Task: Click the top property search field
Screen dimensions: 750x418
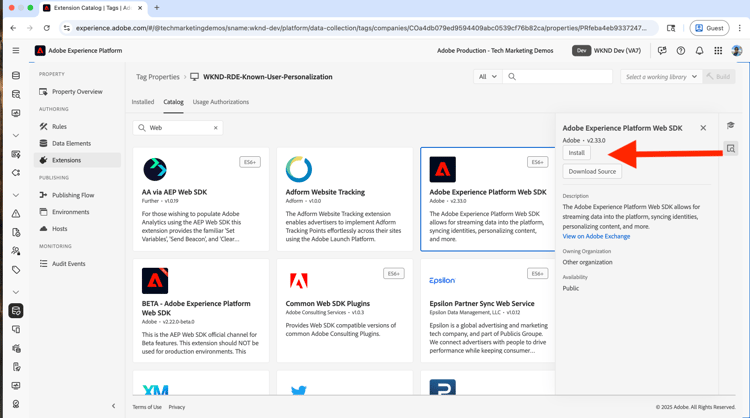Action: coord(557,77)
